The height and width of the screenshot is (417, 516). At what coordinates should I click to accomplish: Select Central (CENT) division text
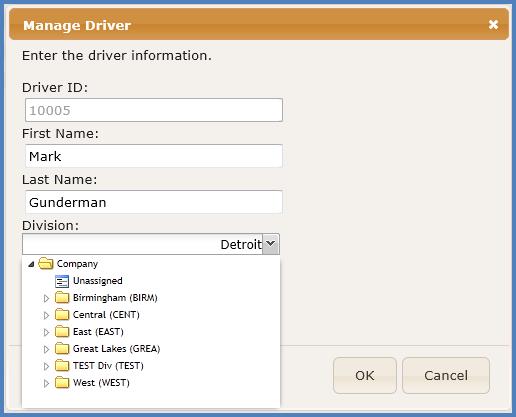tap(106, 315)
